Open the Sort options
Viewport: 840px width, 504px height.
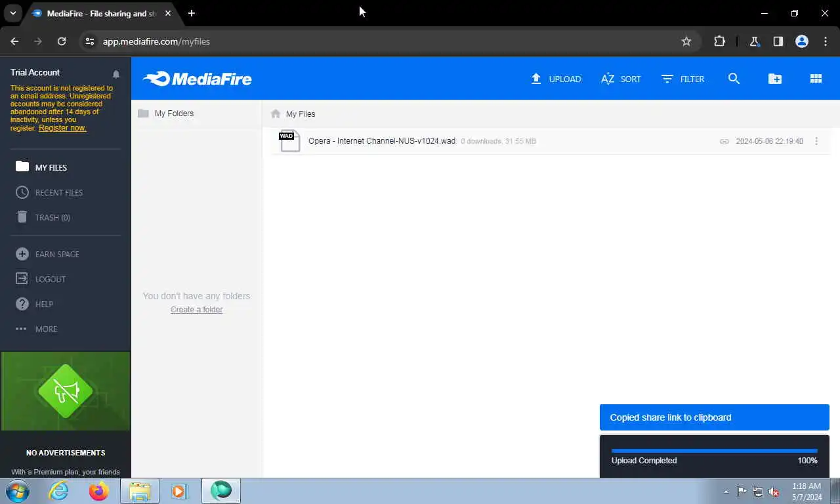tap(621, 79)
